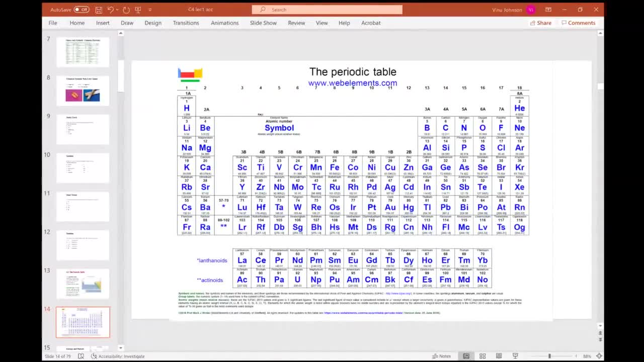This screenshot has height=362, width=644.
Task: Open the www.webelements.com link on slide
Action: coord(353,83)
